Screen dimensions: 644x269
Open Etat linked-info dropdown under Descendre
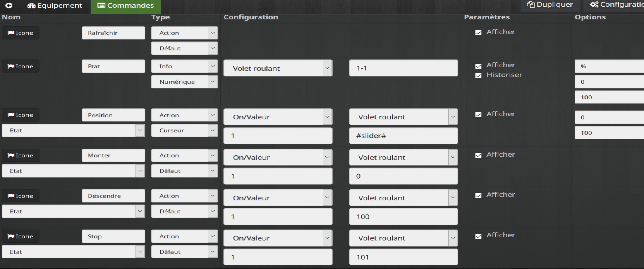(73, 211)
